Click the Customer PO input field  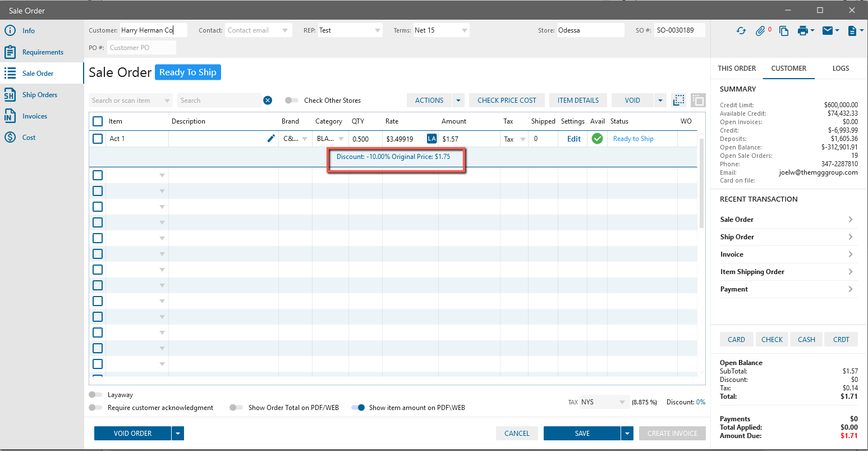pos(141,48)
